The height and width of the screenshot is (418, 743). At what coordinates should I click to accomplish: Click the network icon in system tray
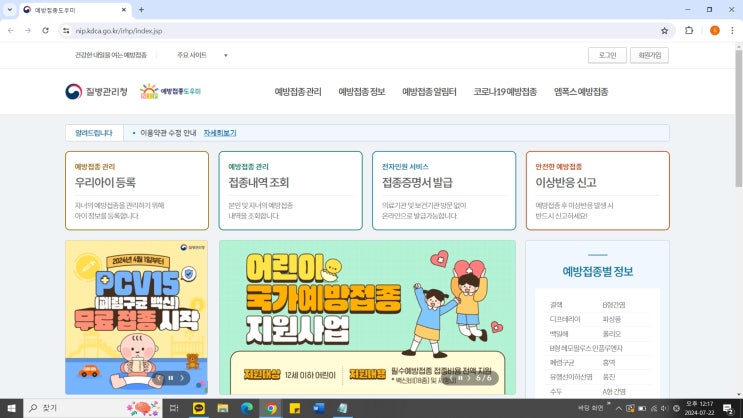coord(654,408)
